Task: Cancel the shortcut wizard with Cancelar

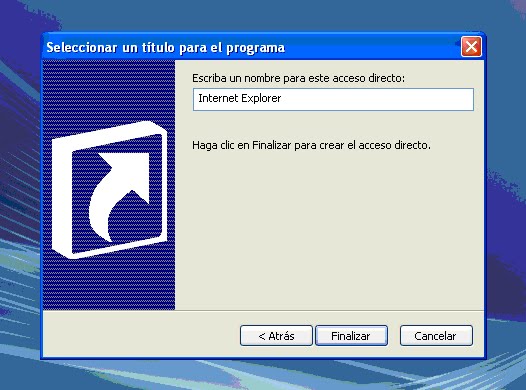Action: tap(436, 336)
